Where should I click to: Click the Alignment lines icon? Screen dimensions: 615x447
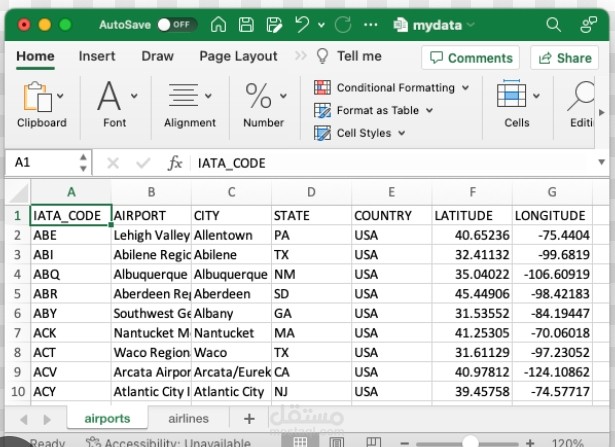183,95
